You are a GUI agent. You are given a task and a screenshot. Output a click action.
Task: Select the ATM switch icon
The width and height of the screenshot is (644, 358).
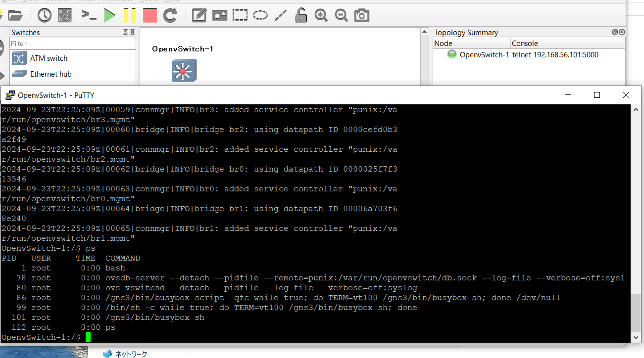19,58
